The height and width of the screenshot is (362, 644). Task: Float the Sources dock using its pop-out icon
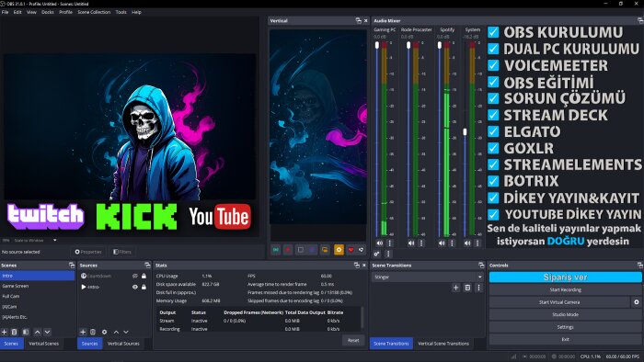tap(147, 266)
